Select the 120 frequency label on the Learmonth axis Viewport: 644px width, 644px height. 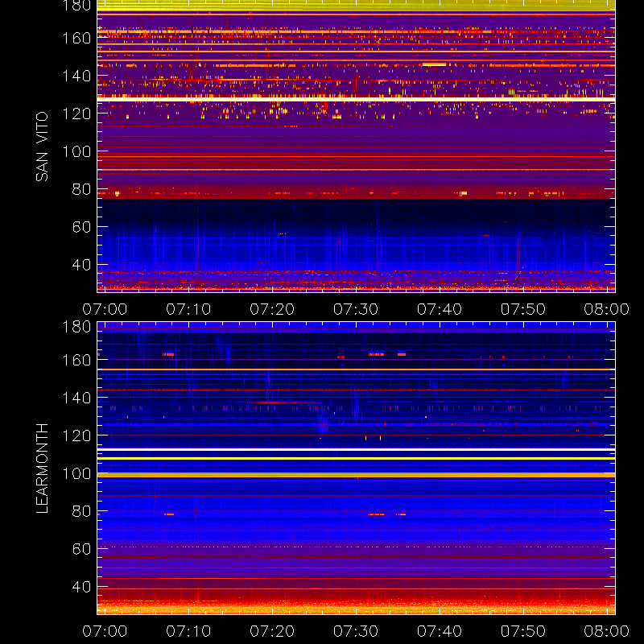pos(76,436)
